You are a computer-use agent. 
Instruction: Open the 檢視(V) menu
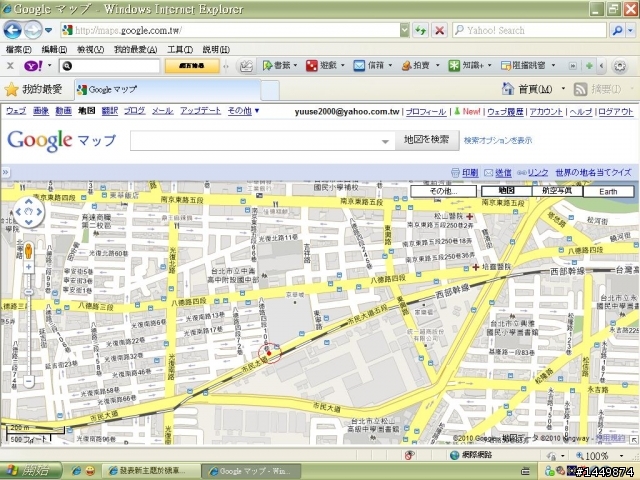[90, 49]
